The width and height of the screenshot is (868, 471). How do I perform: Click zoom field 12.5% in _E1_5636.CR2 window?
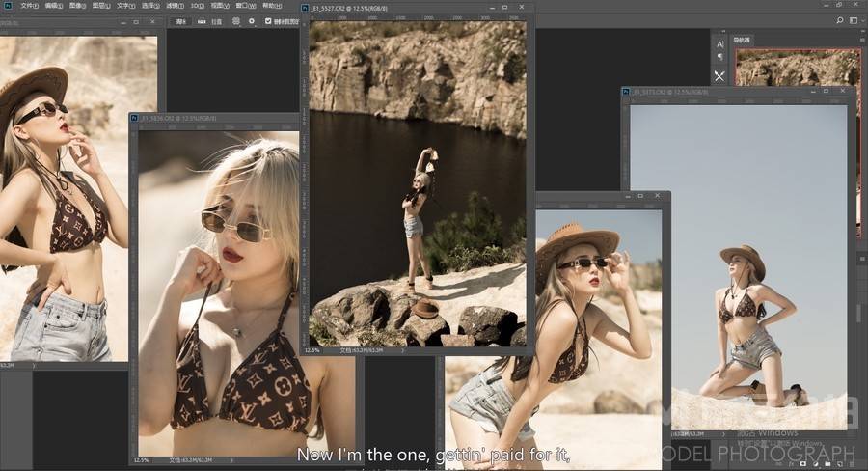coord(142,460)
